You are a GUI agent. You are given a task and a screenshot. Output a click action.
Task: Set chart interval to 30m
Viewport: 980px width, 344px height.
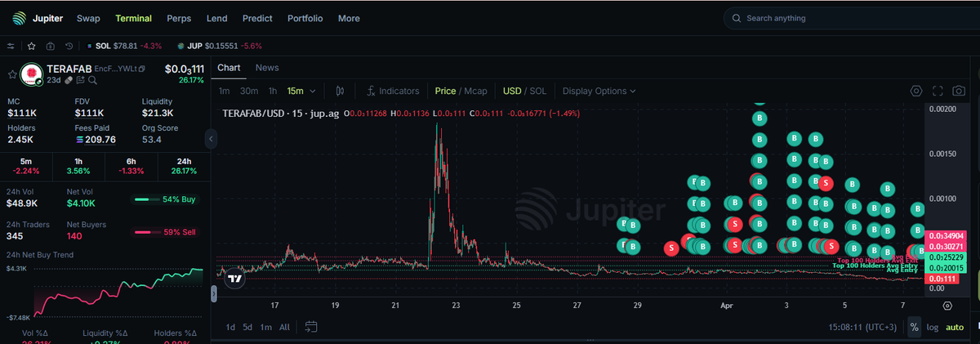[249, 91]
